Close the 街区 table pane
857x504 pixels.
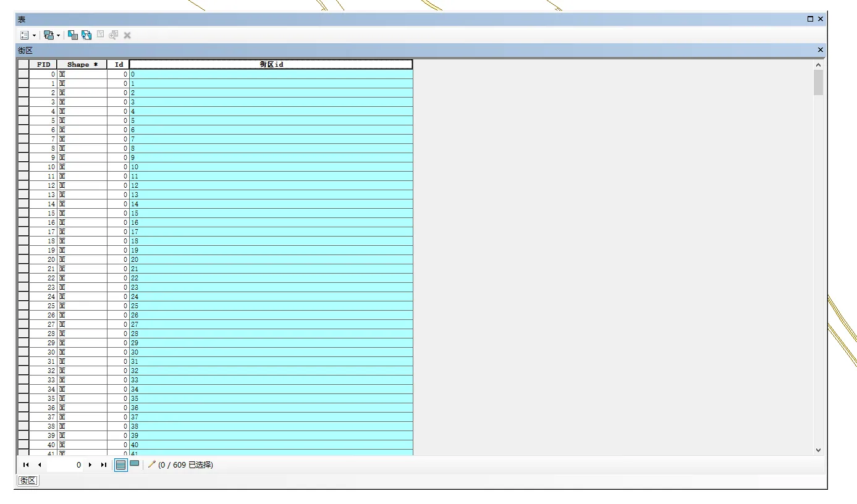click(821, 50)
